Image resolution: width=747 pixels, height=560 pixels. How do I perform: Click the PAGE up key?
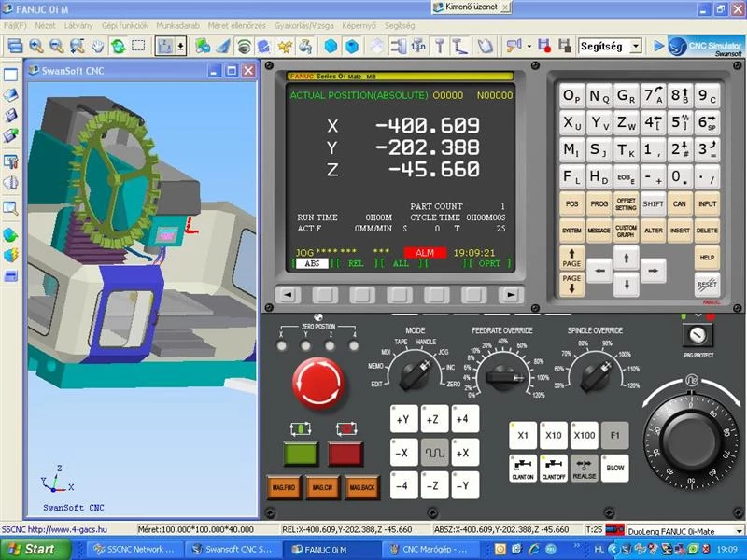(571, 259)
